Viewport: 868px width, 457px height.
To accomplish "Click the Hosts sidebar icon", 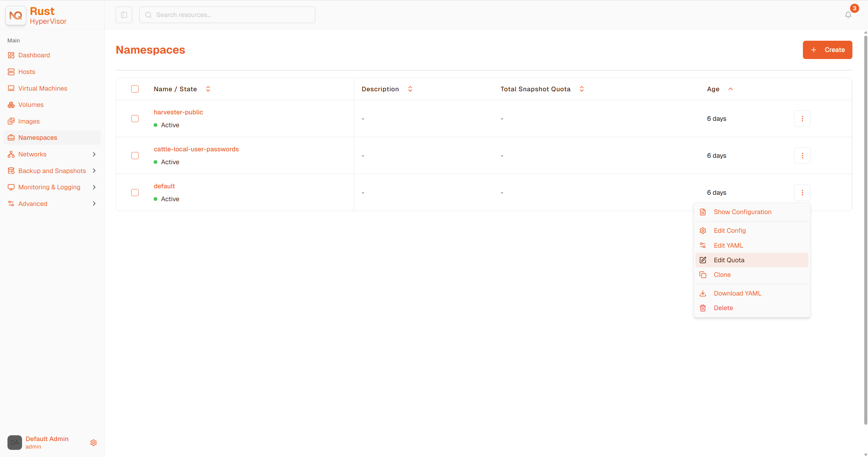I will click(11, 72).
